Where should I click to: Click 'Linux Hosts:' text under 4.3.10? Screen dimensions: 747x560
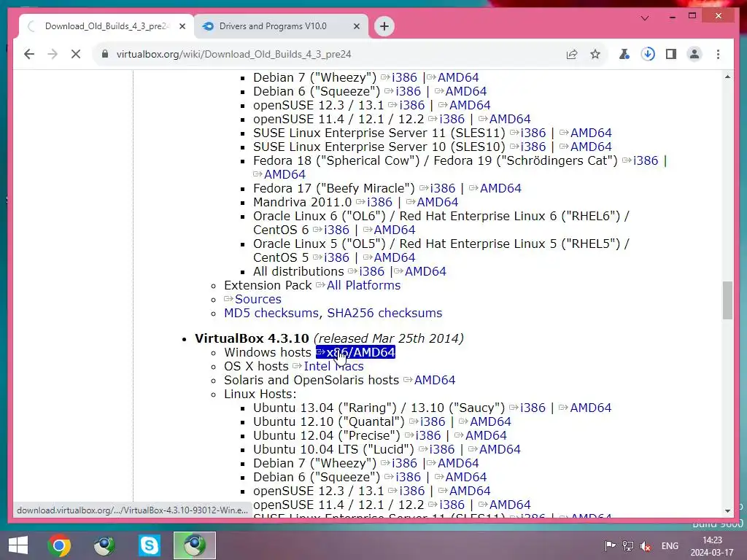click(x=260, y=394)
